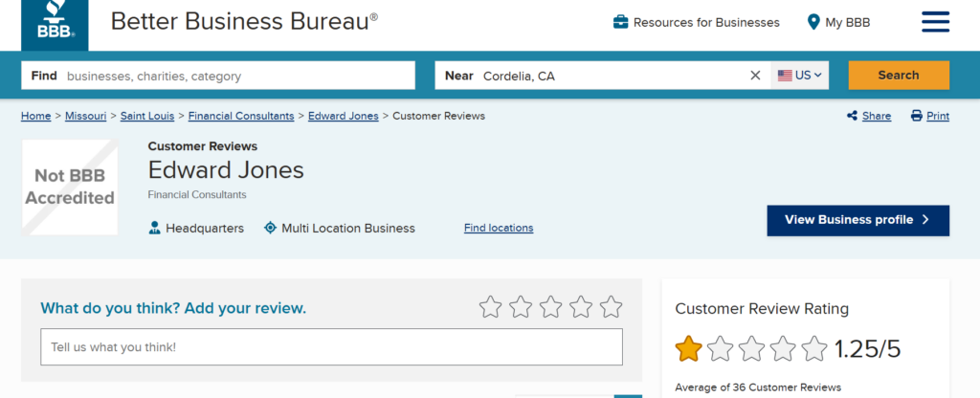The width and height of the screenshot is (980, 398).
Task: Click the Tell us what you think box
Action: (x=331, y=346)
